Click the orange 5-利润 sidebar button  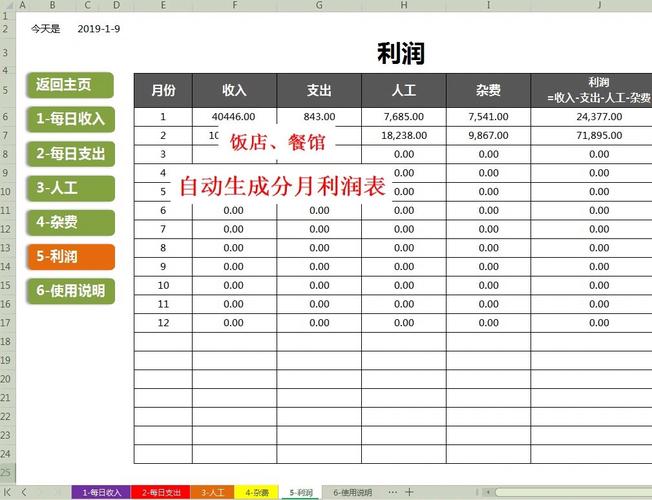[x=70, y=256]
